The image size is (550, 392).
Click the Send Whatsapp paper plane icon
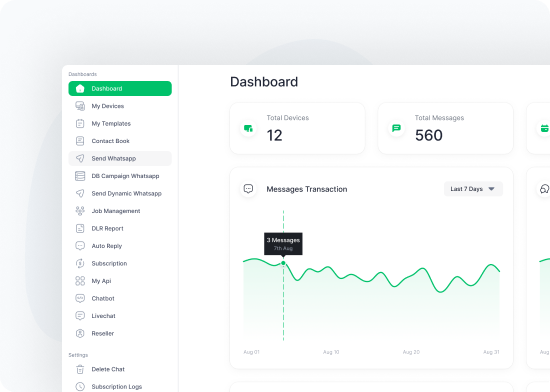(80, 158)
